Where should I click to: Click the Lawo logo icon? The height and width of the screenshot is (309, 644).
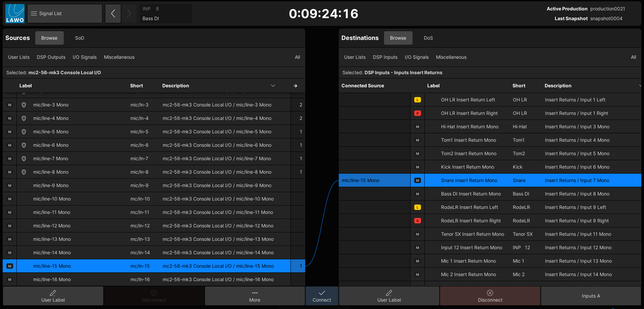(x=15, y=13)
